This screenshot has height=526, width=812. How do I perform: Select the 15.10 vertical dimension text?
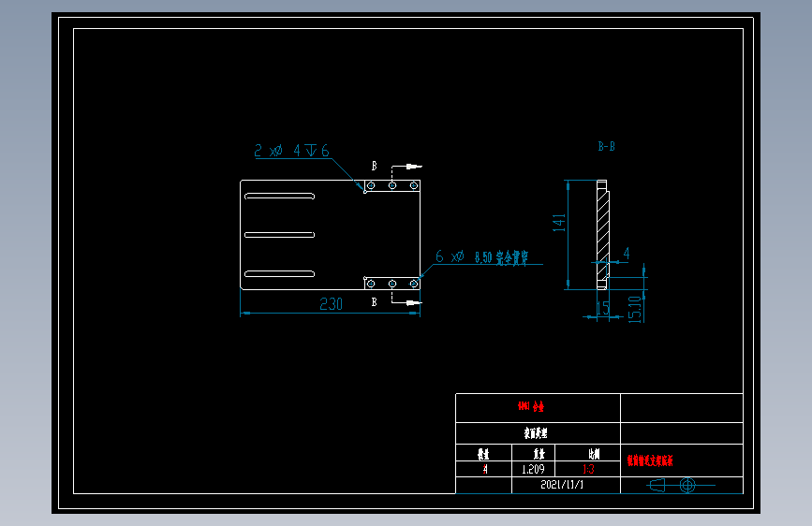[x=635, y=309]
